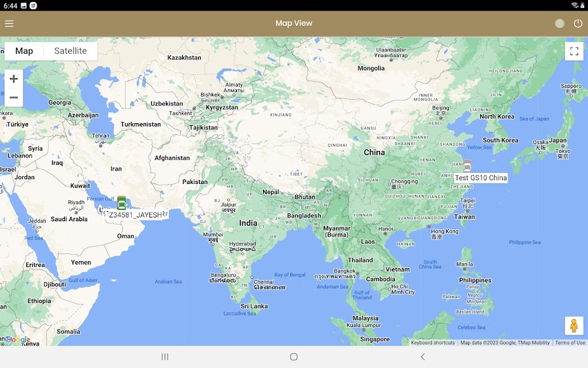This screenshot has height=368, width=588.
Task: Click the recenter target icon in the app bar
Action: pyautogui.click(x=559, y=24)
